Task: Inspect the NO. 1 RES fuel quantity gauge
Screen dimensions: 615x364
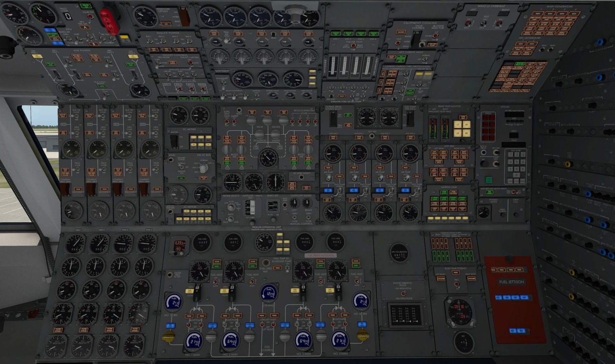Action: pyautogui.click(x=173, y=302)
